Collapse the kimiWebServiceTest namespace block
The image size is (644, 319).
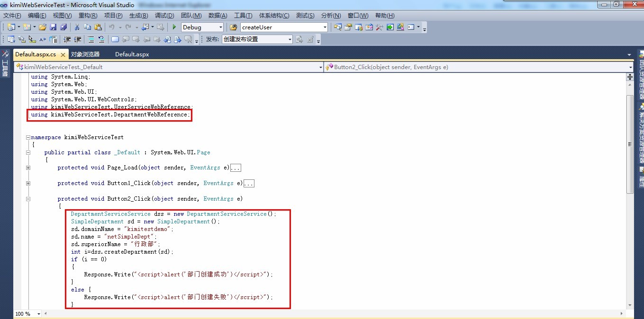tap(28, 137)
